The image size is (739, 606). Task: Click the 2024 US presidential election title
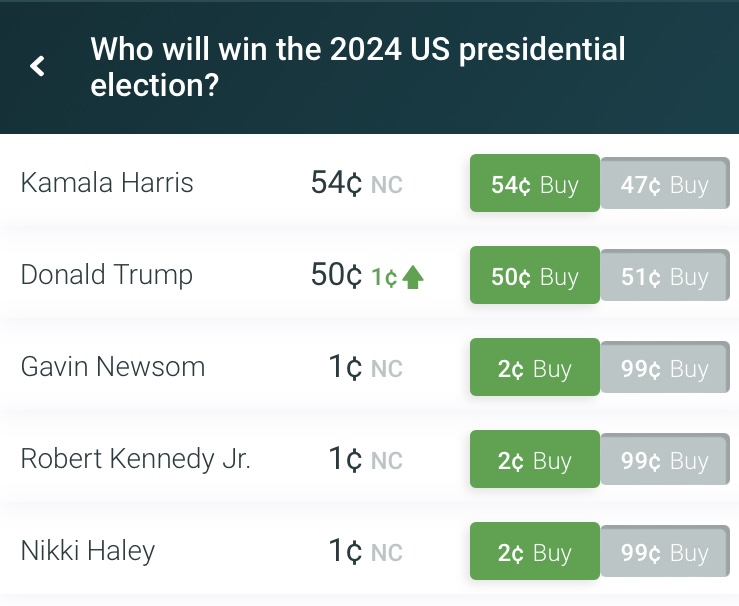pos(357,67)
